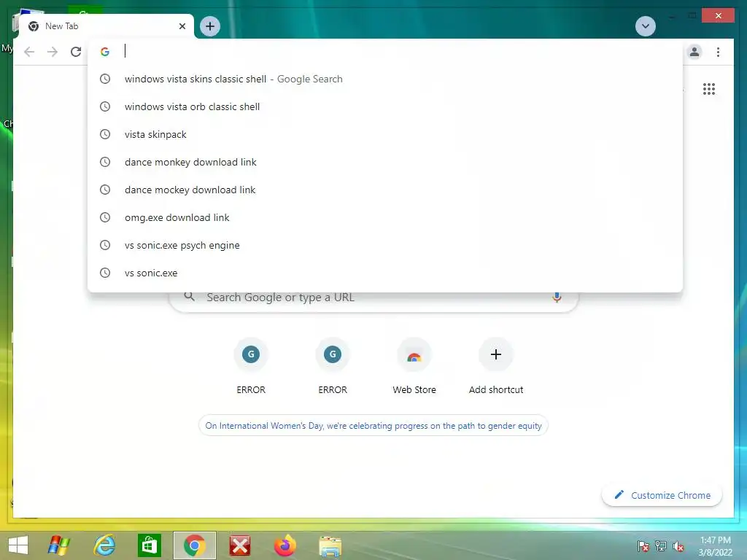
Task: Choose 'windows vista orb classic shell' suggestion
Action: point(385,106)
